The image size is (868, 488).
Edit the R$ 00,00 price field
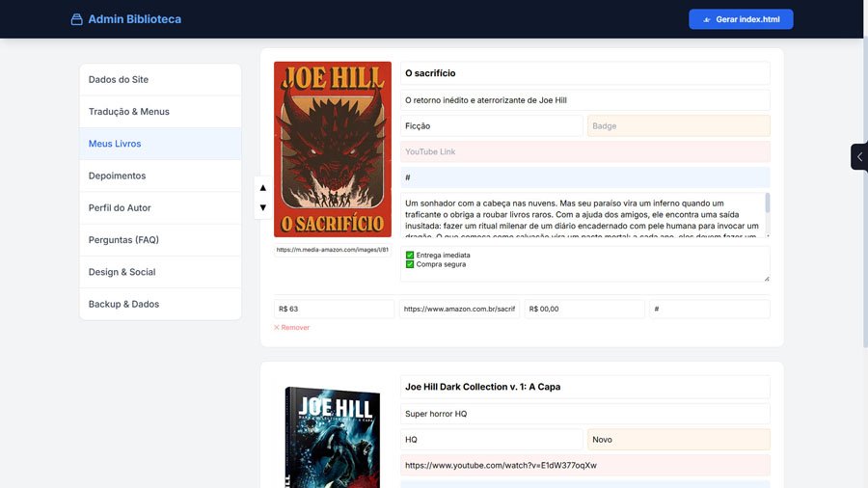(x=584, y=309)
